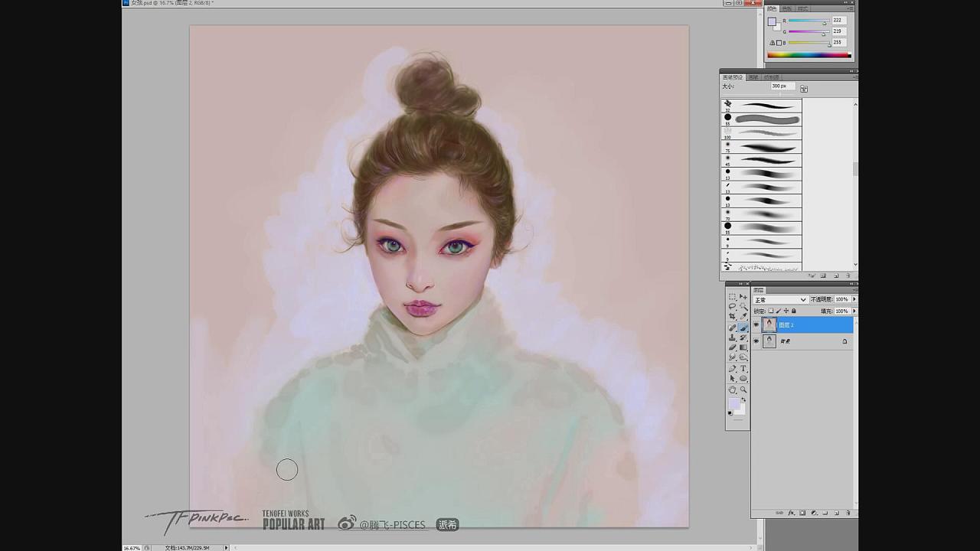Select the Move tool
Viewport: 980px width, 551px height.
[743, 296]
